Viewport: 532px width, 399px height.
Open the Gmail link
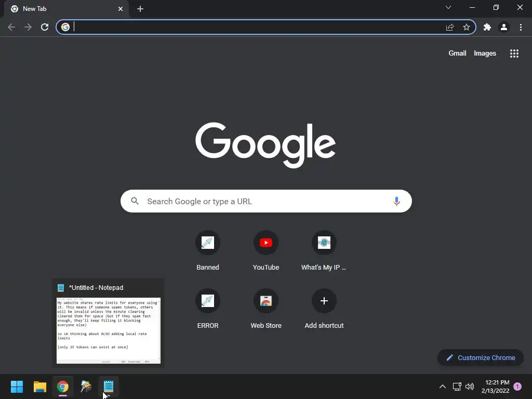point(457,54)
